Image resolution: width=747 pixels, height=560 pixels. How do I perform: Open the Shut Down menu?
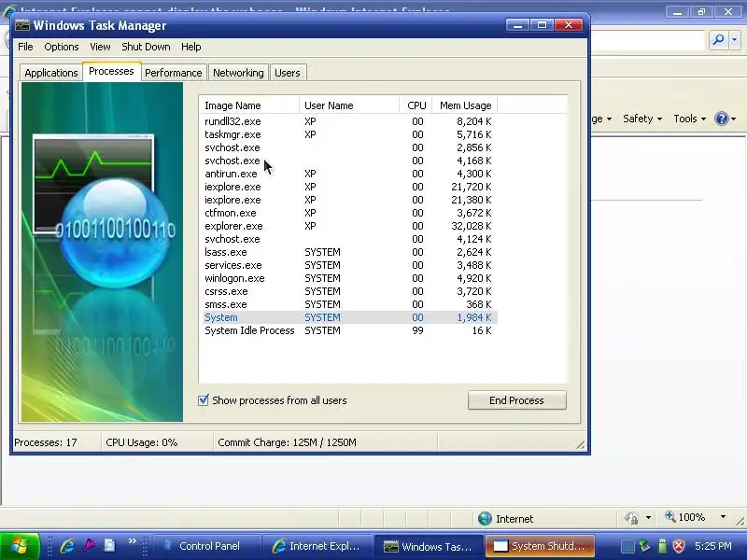146,47
